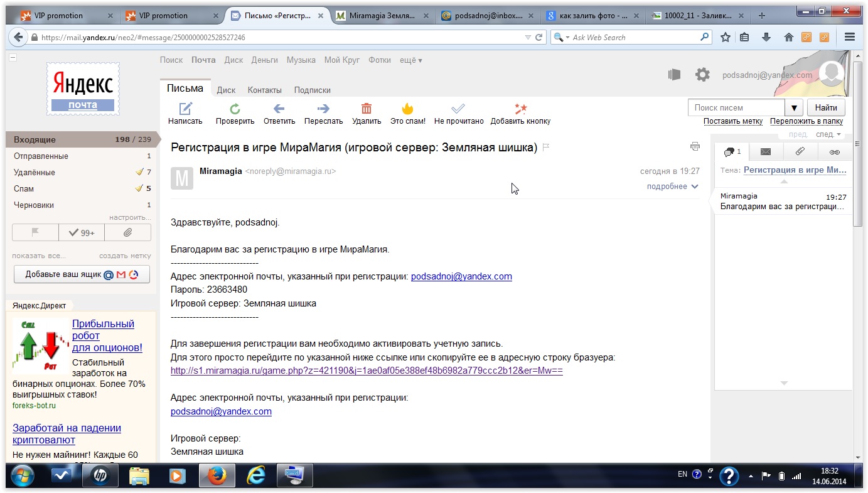Open address bar history dropdown
The width and height of the screenshot is (868, 493).
pyautogui.click(x=528, y=38)
